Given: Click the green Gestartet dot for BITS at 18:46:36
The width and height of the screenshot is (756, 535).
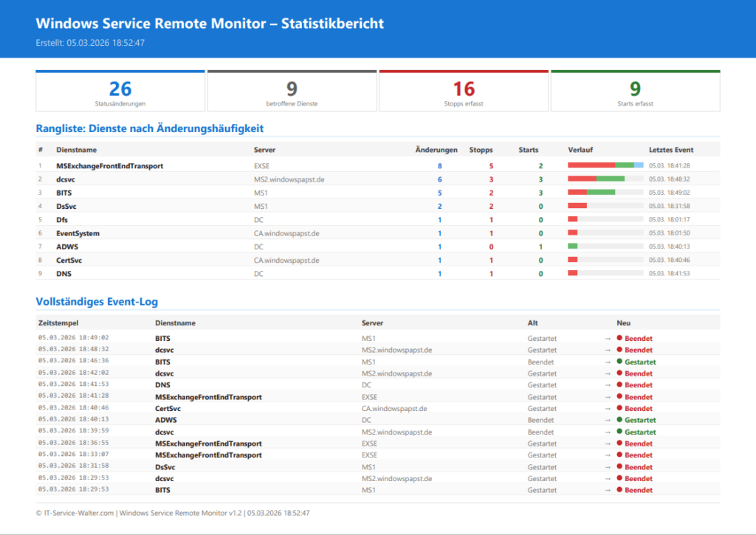Looking at the screenshot, I should (x=619, y=362).
